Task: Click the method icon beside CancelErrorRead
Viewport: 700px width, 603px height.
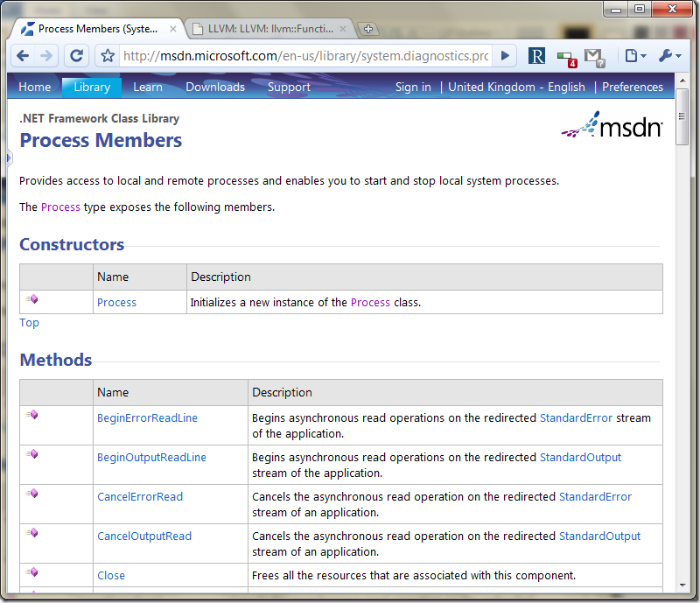Action: click(x=31, y=493)
